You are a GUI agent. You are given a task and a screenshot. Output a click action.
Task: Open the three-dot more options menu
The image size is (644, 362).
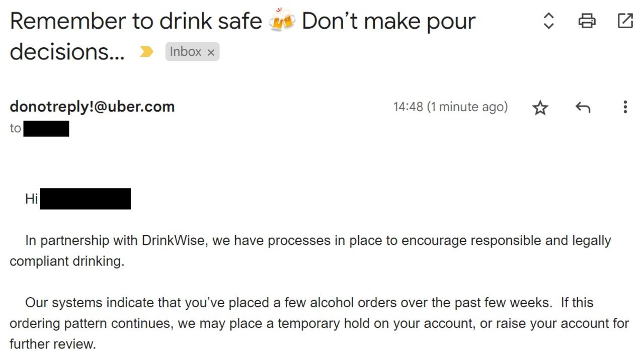click(x=625, y=107)
